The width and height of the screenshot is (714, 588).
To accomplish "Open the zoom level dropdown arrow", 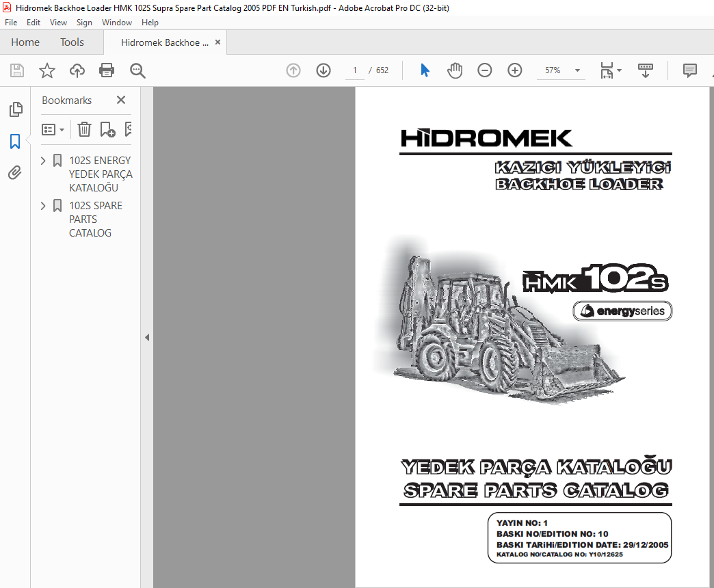I will click(577, 70).
